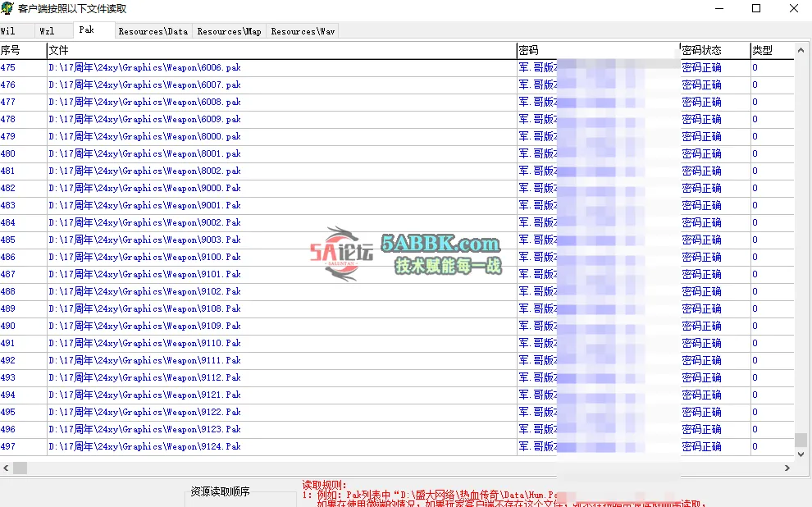Select the Pak tab
The height and width of the screenshot is (507, 812).
[94, 30]
